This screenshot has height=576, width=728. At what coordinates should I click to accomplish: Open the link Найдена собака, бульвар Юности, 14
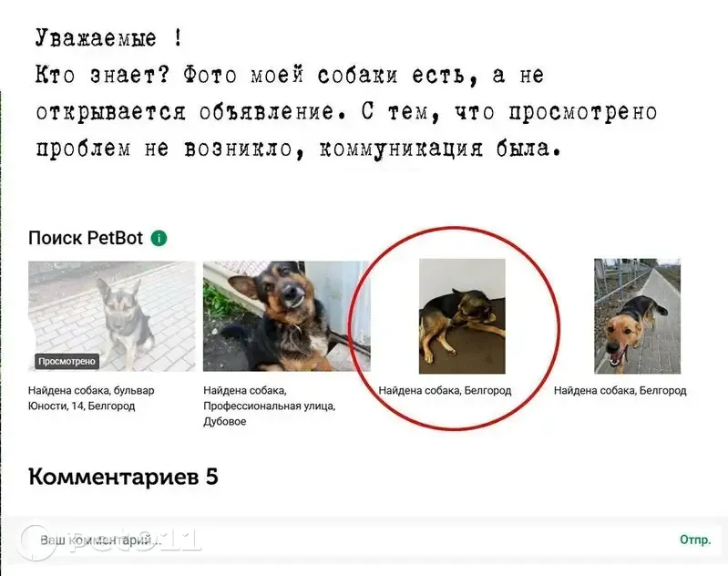point(91,398)
